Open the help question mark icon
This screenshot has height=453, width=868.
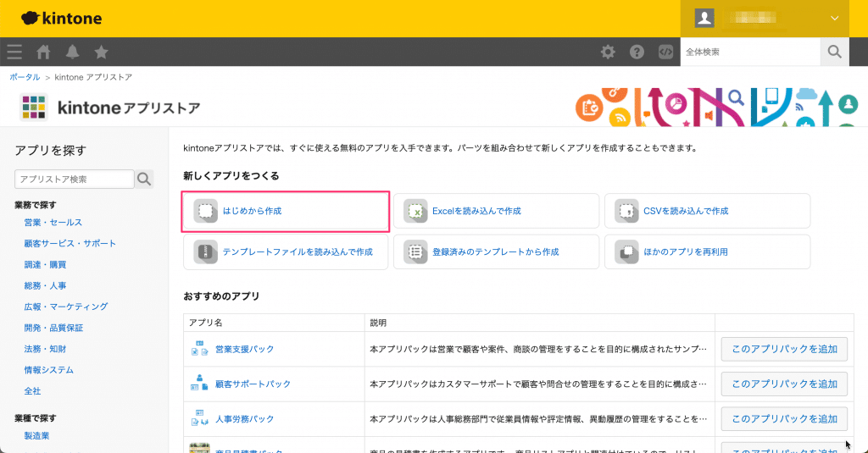pyautogui.click(x=637, y=52)
